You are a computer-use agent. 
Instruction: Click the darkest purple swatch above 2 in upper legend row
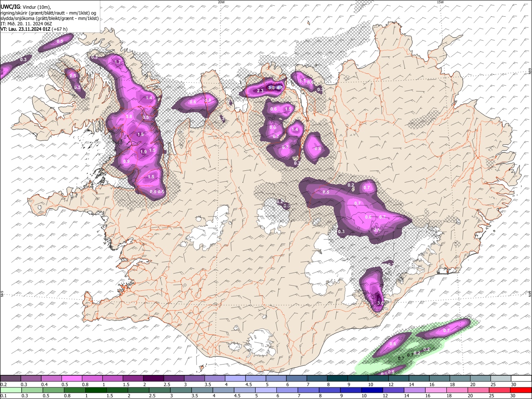click(153, 379)
